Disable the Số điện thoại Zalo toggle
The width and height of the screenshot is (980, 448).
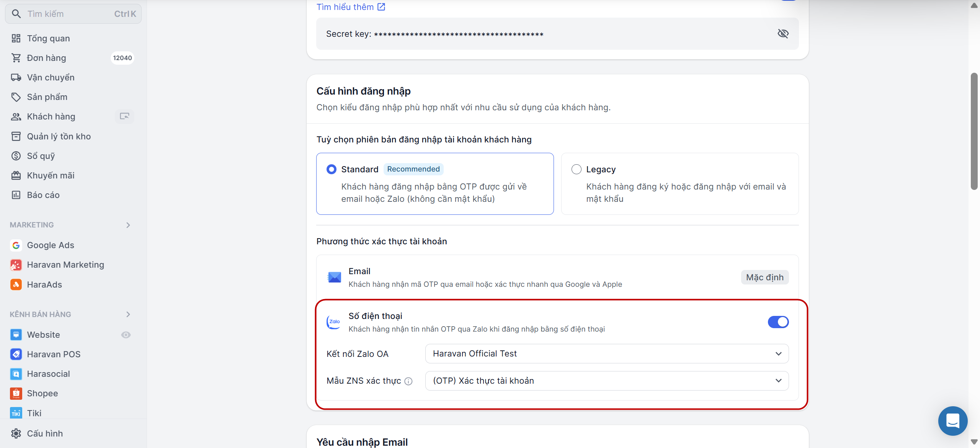click(778, 322)
